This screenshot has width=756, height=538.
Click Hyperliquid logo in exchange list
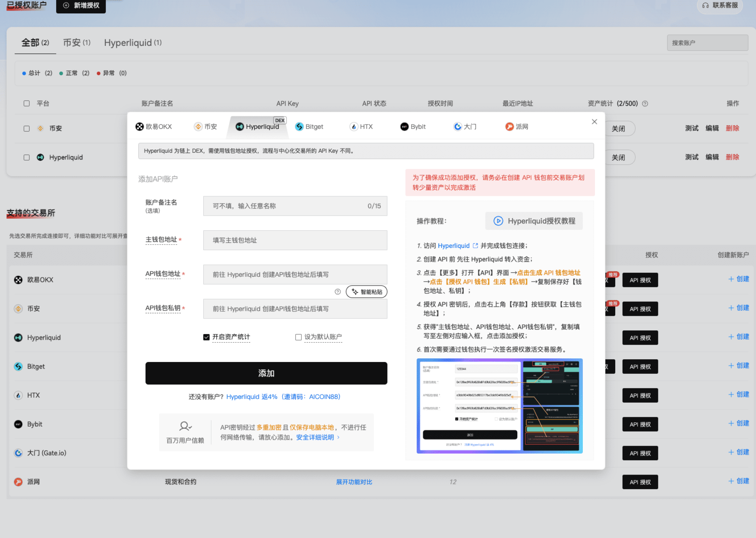(x=18, y=338)
